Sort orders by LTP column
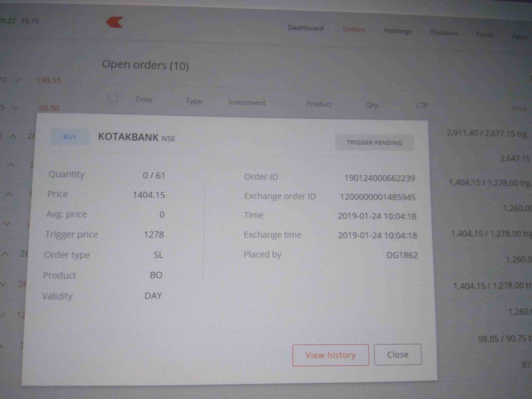This screenshot has width=532, height=399. [x=422, y=105]
